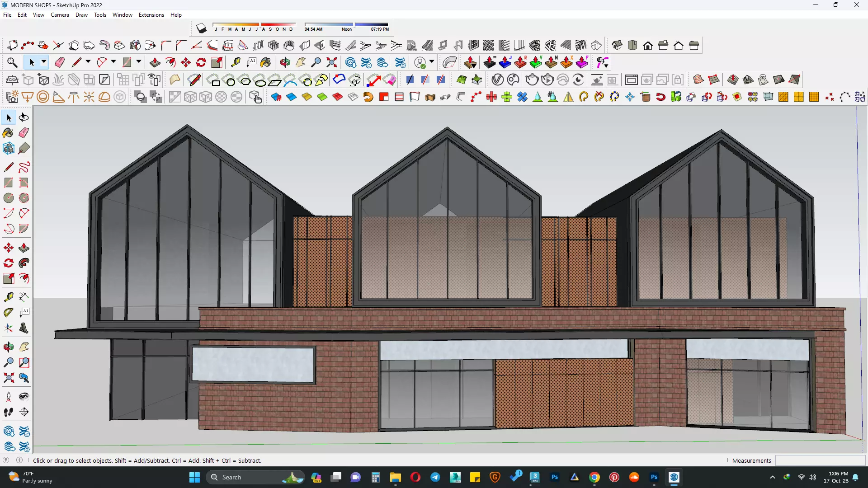Toggle the shadows display button

pos(201,28)
